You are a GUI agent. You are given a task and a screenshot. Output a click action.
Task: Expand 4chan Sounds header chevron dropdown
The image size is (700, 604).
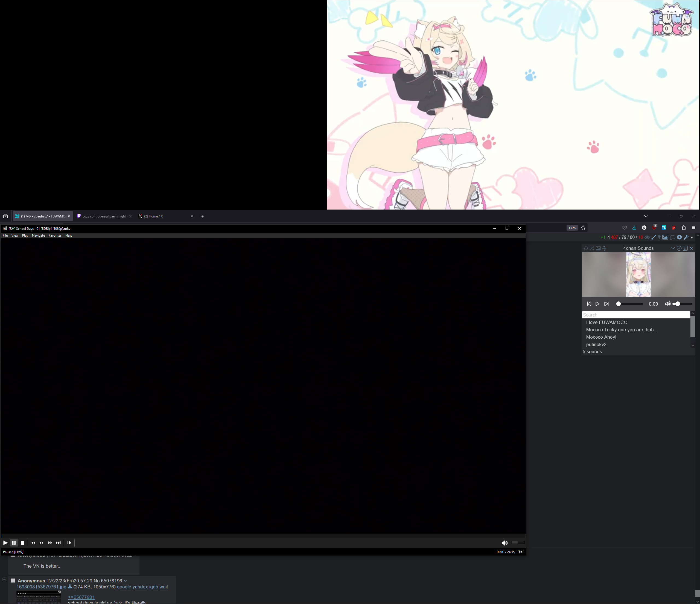(x=673, y=248)
